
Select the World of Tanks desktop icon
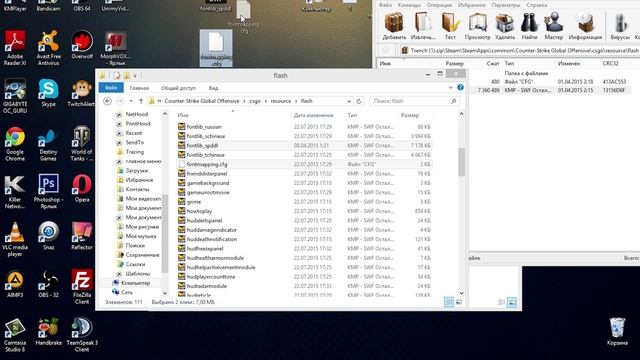point(82,144)
